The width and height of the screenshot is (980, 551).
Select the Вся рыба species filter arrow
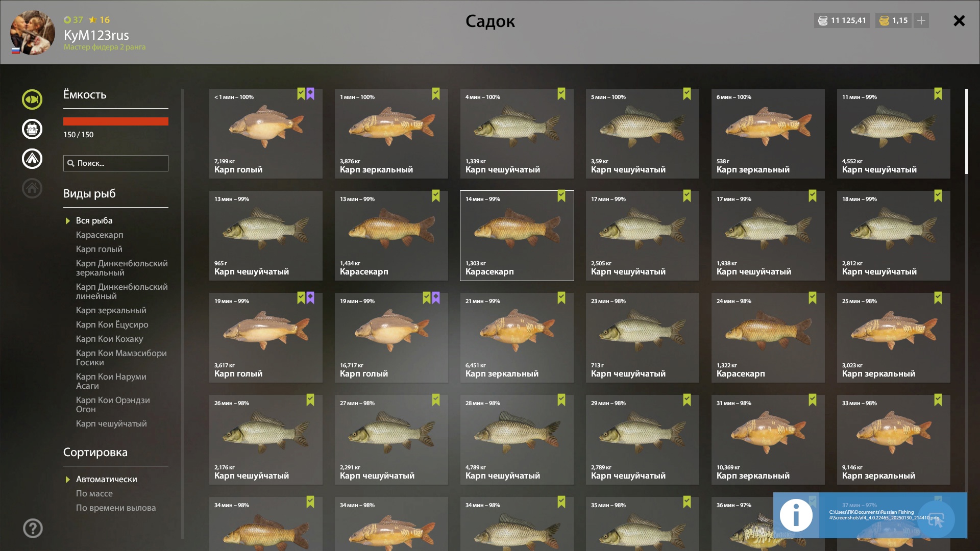pos(67,221)
